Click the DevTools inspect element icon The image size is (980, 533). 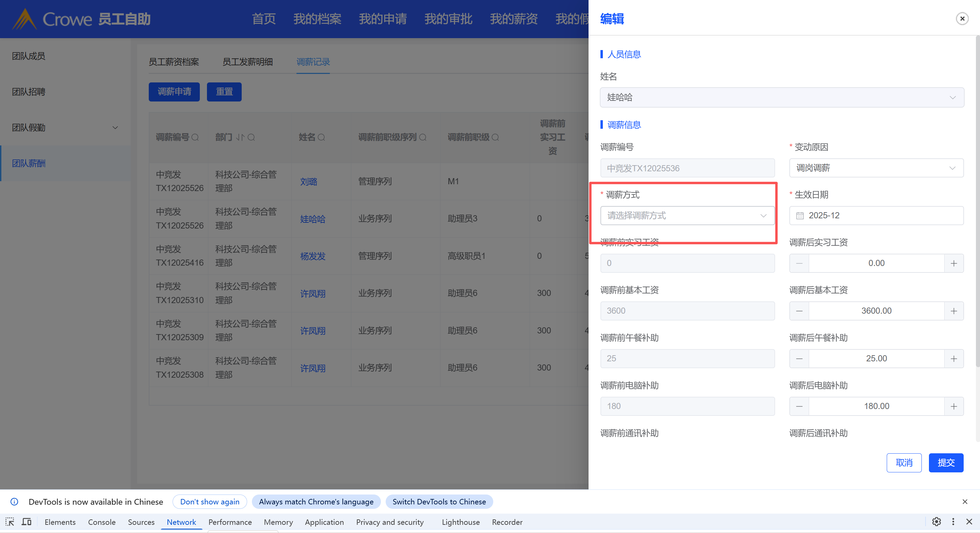[x=10, y=522]
